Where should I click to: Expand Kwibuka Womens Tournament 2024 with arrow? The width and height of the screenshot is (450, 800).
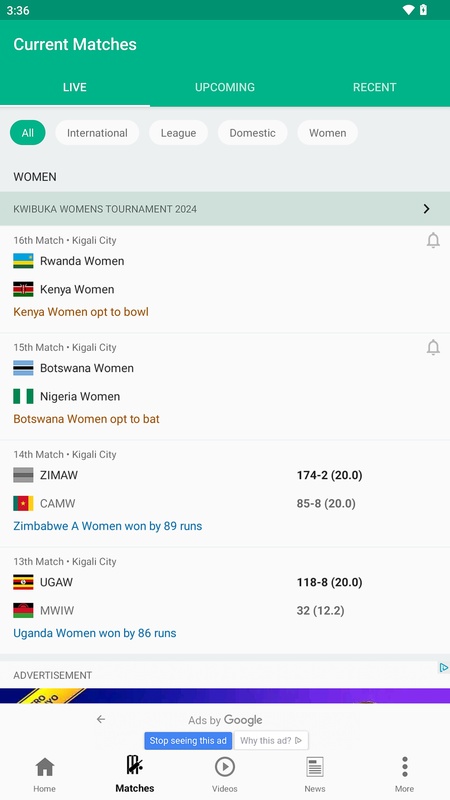click(427, 209)
